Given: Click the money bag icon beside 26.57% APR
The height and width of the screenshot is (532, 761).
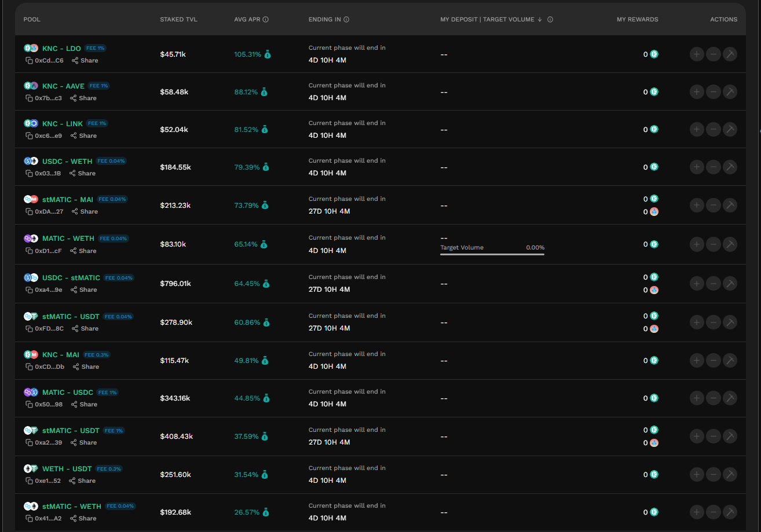Looking at the screenshot, I should [x=265, y=512].
